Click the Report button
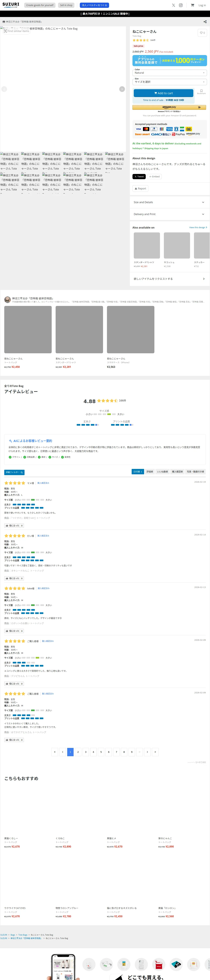Image resolution: width=210 pixels, height=980 pixels. coord(140,188)
